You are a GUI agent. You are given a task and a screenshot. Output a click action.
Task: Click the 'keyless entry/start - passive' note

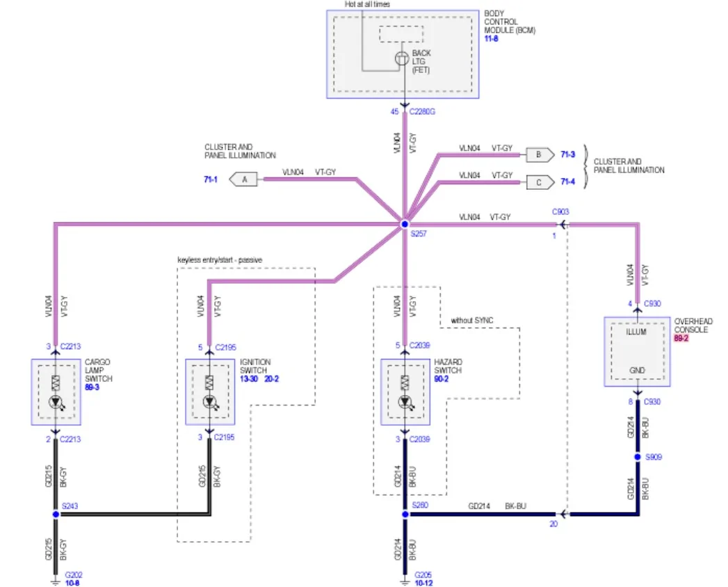[x=220, y=260]
